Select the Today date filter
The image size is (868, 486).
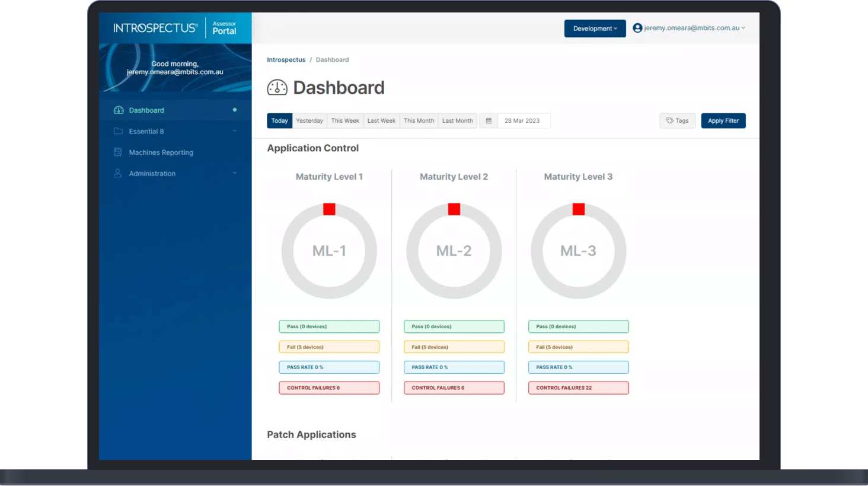click(x=279, y=120)
